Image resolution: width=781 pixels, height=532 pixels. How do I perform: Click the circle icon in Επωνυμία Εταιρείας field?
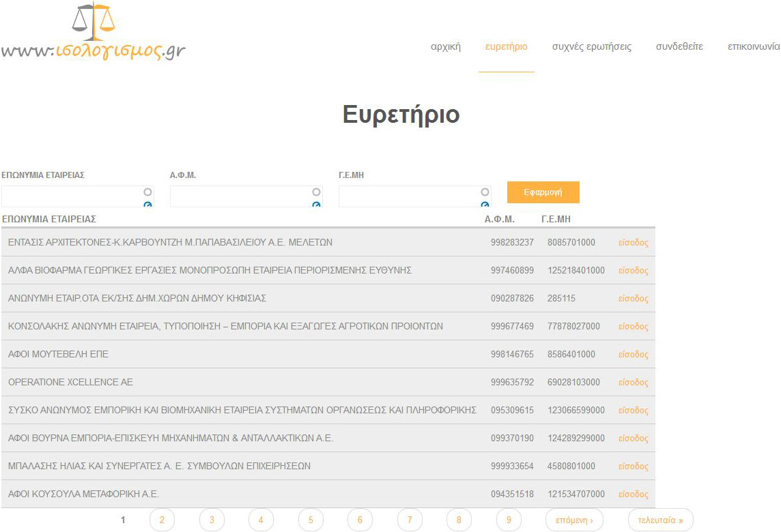pos(147,192)
